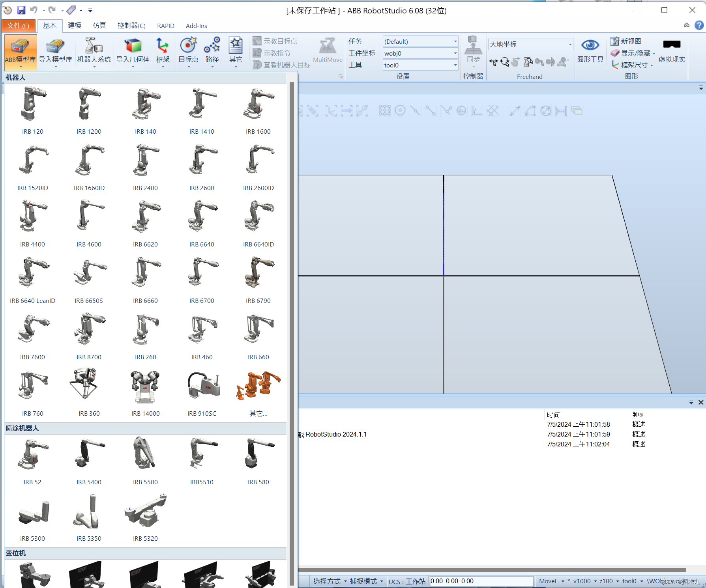Switch to the 基本 tab
Image resolution: width=706 pixels, height=588 pixels.
(50, 26)
